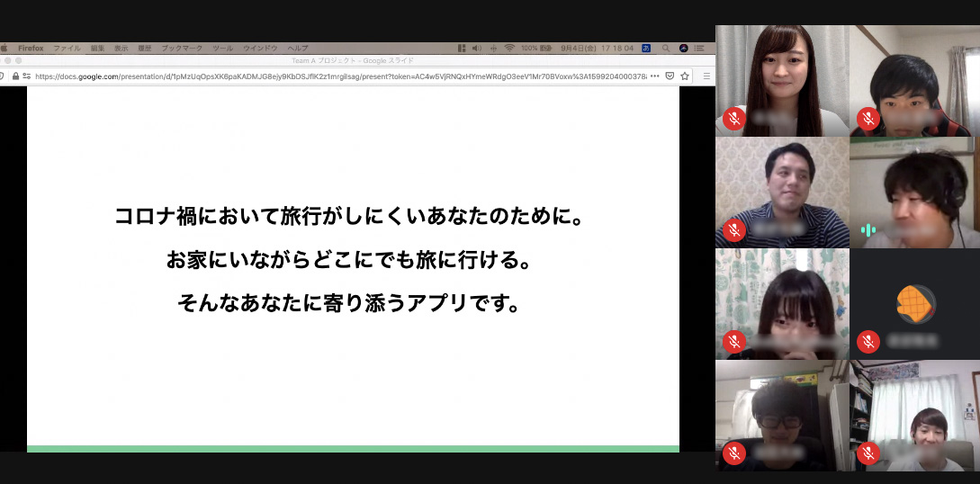Open the Firefox hamburger menu

706,76
